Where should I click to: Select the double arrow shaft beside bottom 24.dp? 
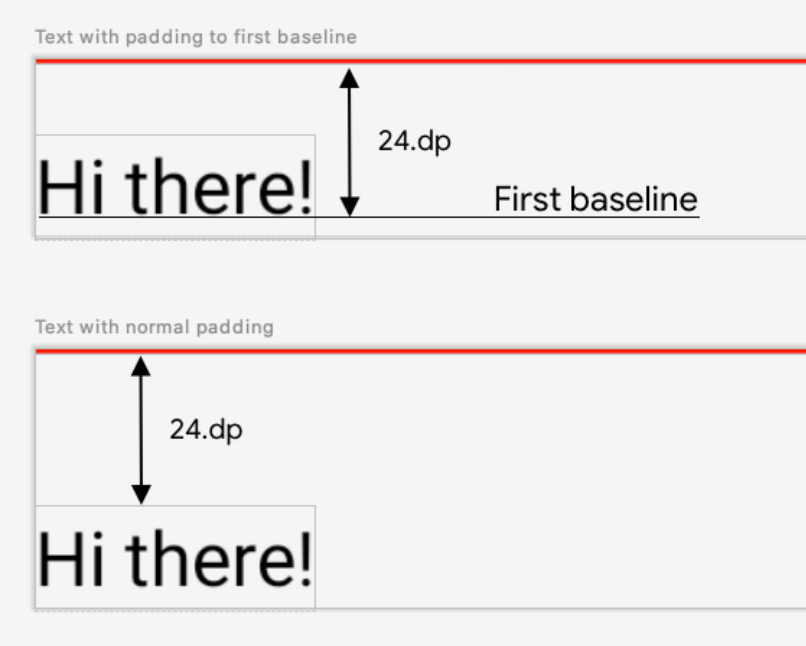point(141,430)
